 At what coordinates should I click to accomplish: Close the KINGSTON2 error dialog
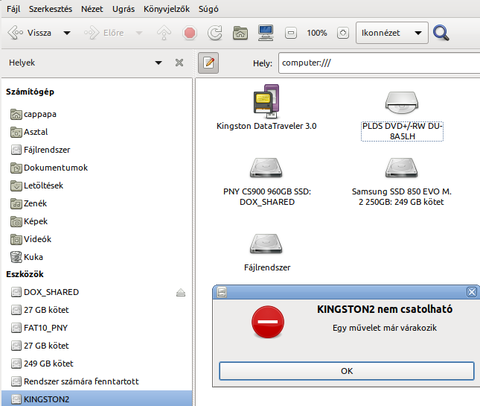click(x=472, y=292)
